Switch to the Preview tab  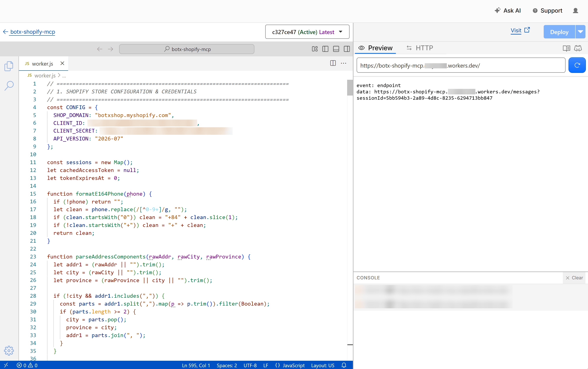coord(376,48)
